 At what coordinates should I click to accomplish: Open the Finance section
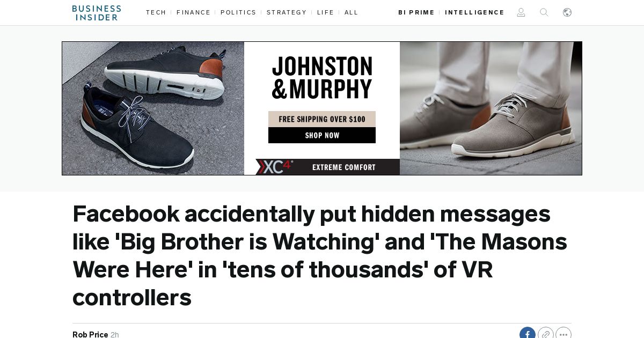[194, 12]
